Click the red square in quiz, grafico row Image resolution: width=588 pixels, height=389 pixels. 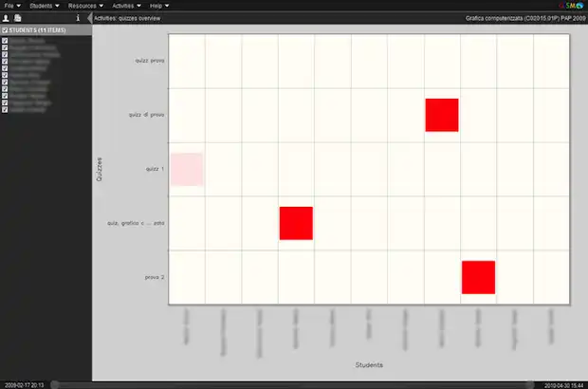tap(296, 223)
